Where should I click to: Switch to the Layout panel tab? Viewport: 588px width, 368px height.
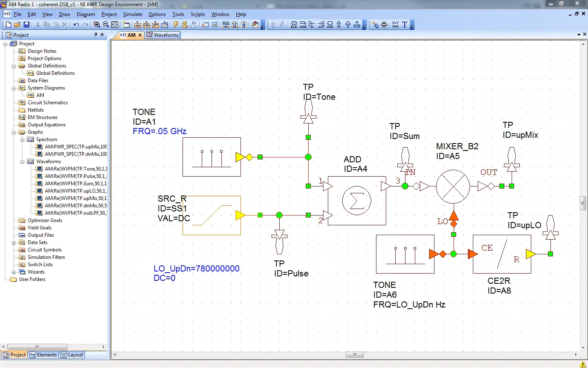(72, 355)
